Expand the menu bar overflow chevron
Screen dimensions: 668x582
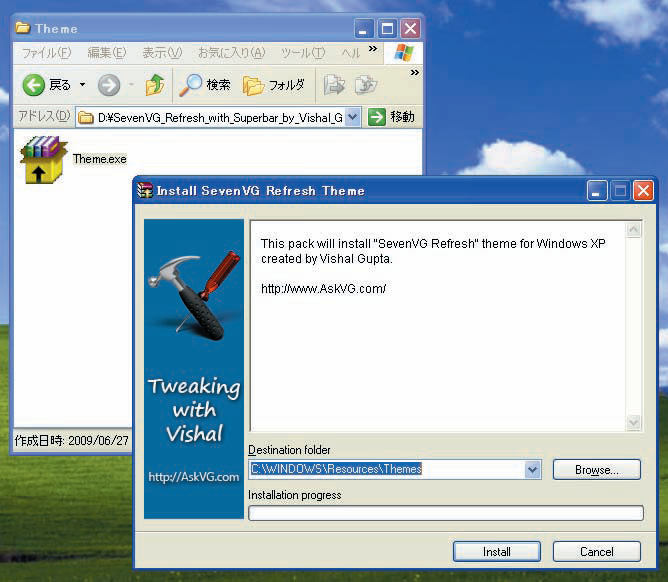pos(373,49)
